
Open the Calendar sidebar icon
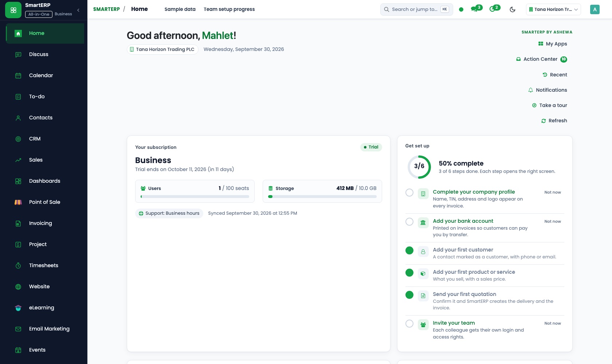coord(18,75)
